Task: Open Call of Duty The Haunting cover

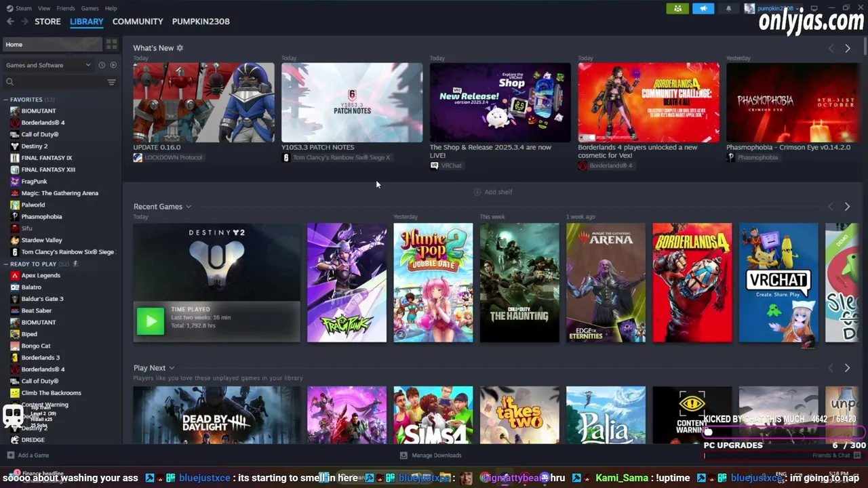Action: (x=519, y=283)
